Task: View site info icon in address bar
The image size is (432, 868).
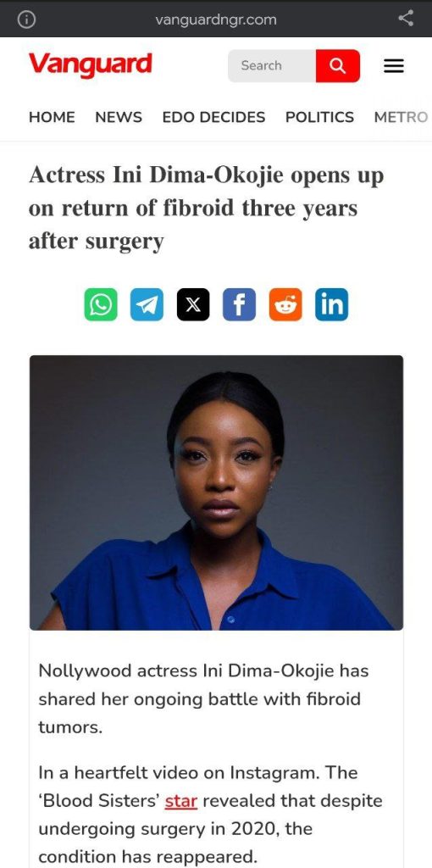Action: point(26,19)
